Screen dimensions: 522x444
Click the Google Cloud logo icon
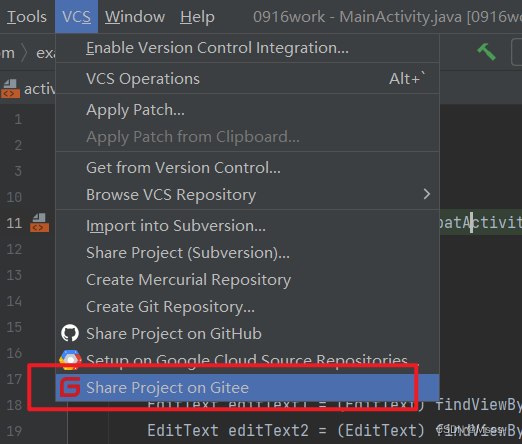[70, 359]
